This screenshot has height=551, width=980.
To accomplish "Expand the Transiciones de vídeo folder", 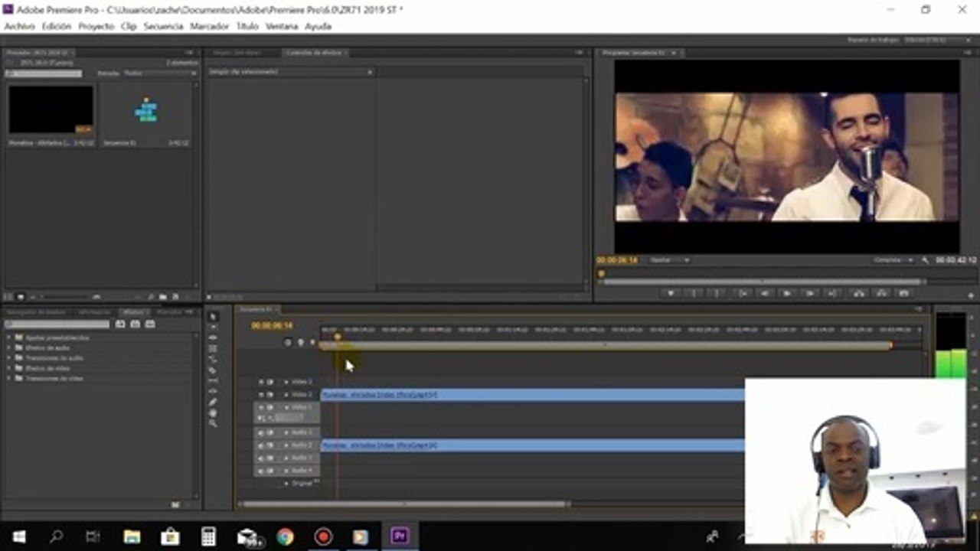I will (x=10, y=378).
